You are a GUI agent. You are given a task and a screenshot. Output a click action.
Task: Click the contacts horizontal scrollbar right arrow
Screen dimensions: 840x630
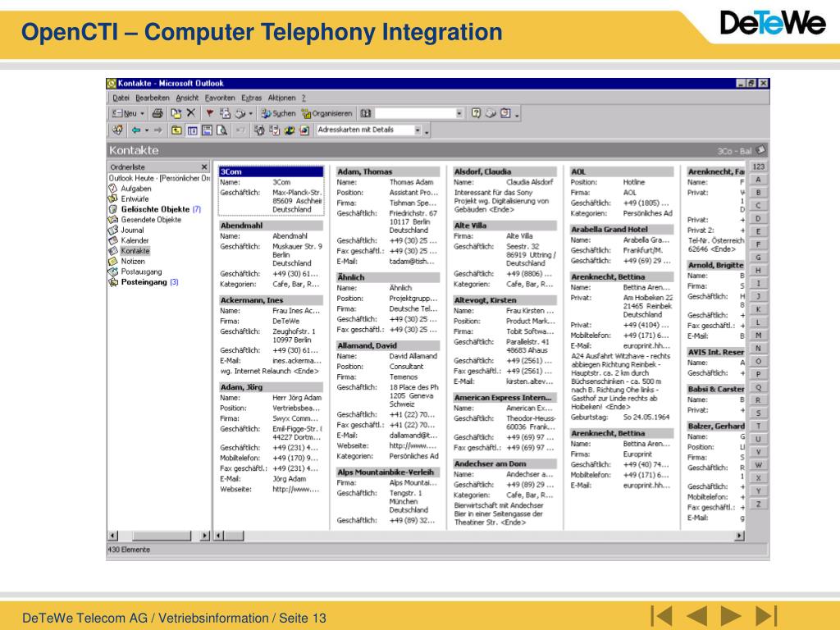[739, 535]
